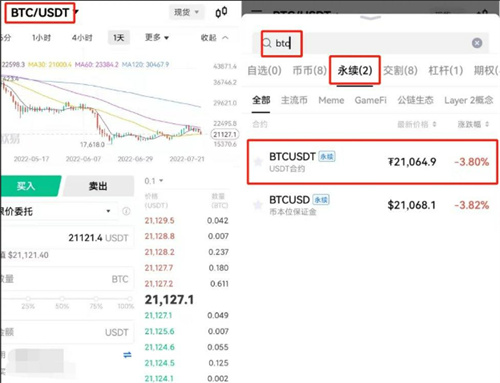The height and width of the screenshot is (383, 500).
Task: Open the BTC/USDT pair selector
Action: point(44,13)
